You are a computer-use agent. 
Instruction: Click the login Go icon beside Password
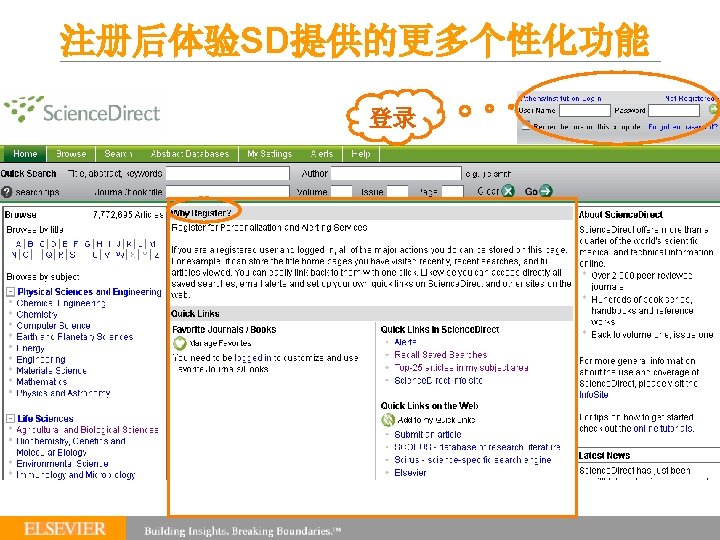coord(713,110)
